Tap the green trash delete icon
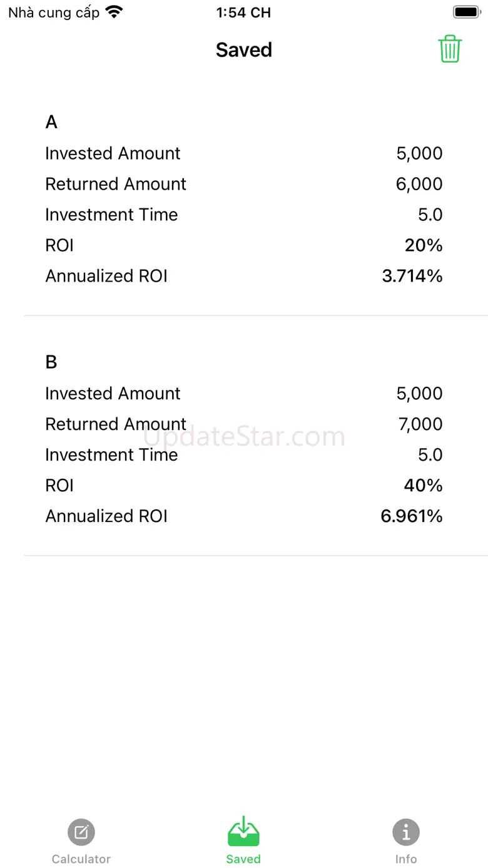Viewport: 488px width, 868px height. click(x=450, y=49)
